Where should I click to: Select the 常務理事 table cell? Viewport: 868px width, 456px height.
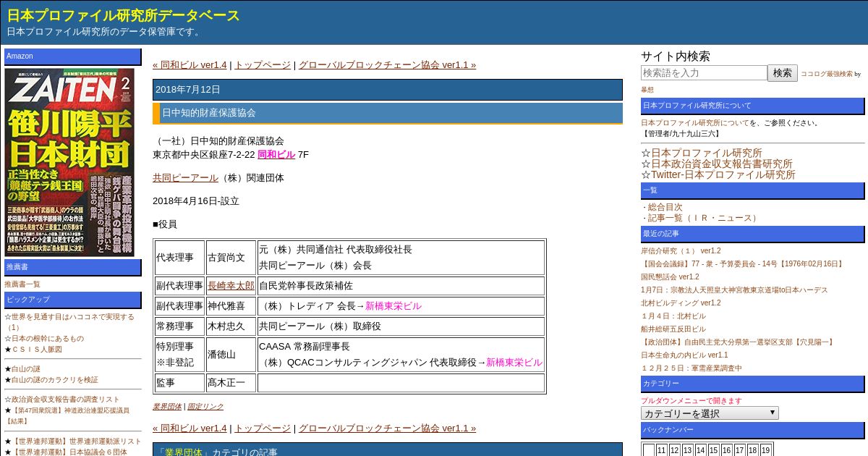click(x=179, y=326)
